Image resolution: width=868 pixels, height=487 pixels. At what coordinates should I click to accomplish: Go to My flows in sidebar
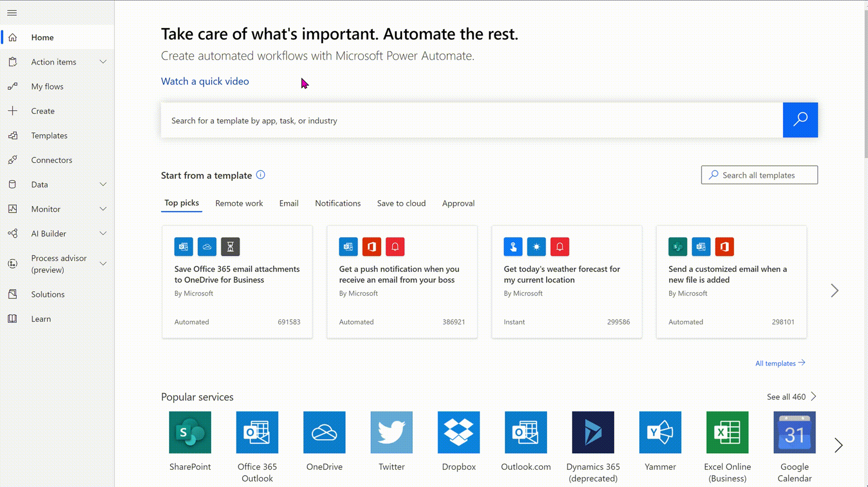pos(47,86)
